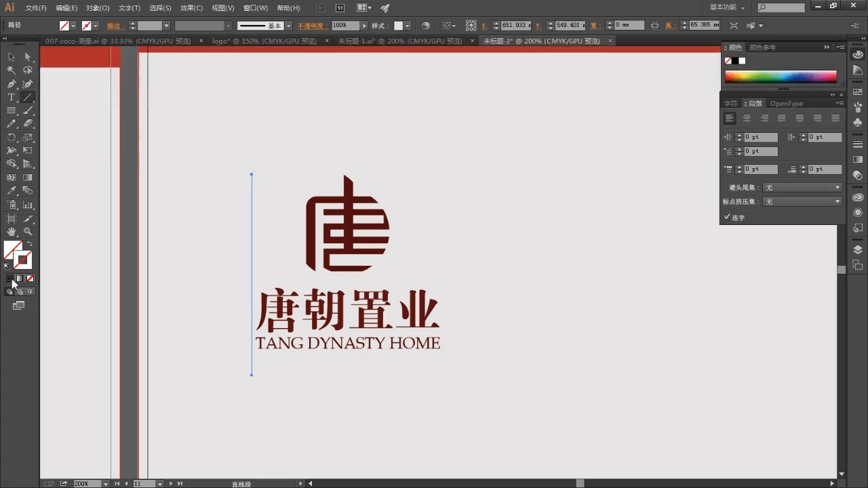Image resolution: width=868 pixels, height=488 pixels.
Task: Open the zoom level 200% dropdown
Action: coord(105,484)
